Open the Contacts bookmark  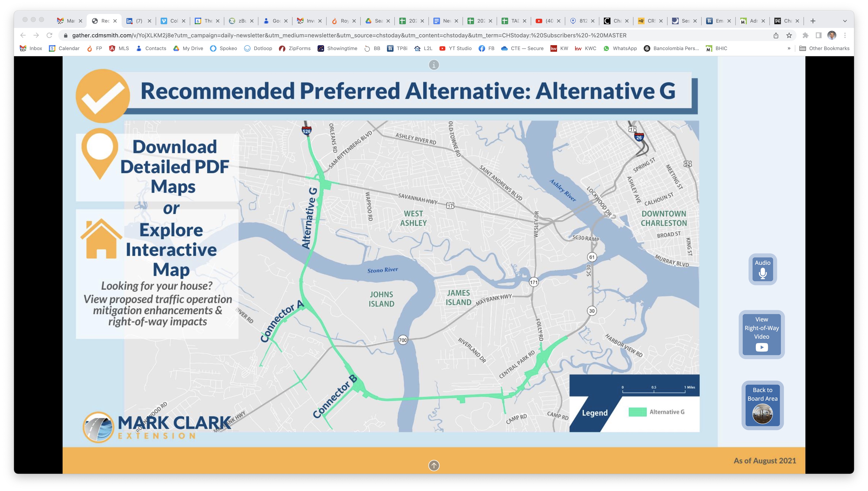[x=151, y=49]
